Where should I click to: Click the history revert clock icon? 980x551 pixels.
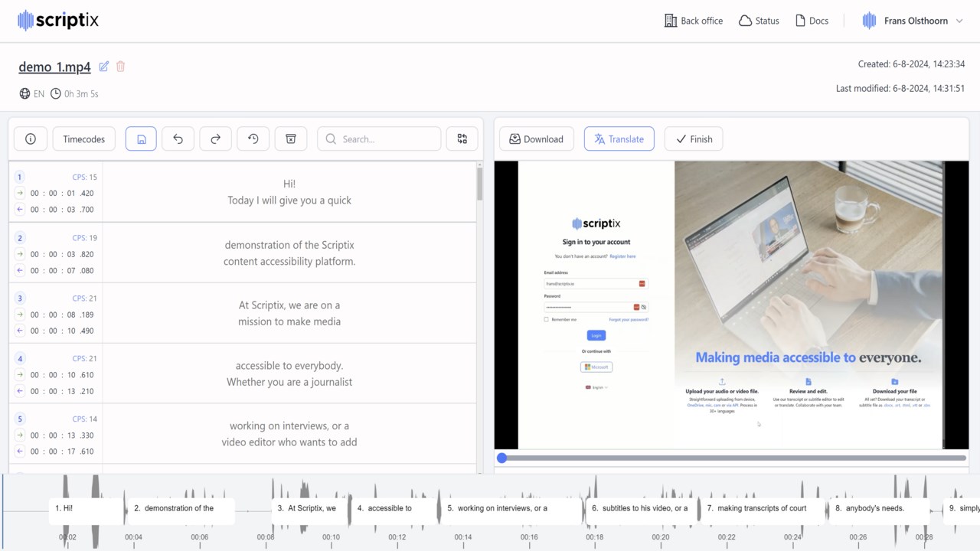tap(253, 139)
